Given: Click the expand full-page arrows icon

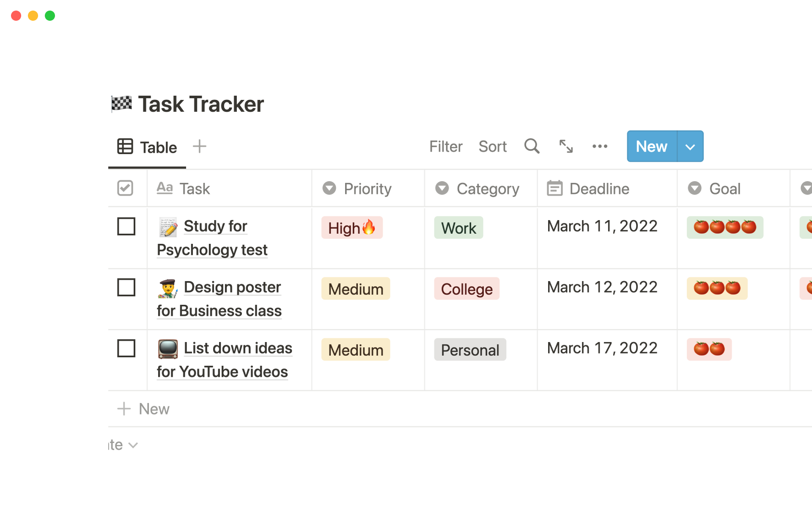Looking at the screenshot, I should [x=566, y=146].
